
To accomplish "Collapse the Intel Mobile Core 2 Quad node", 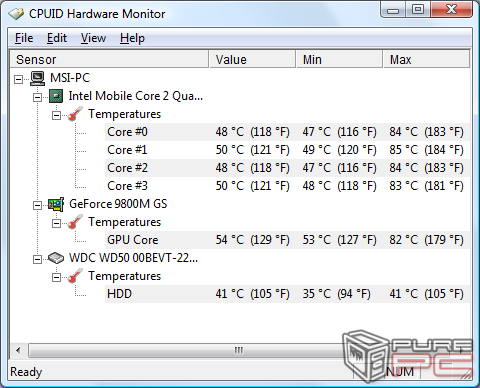I will coord(37,97).
